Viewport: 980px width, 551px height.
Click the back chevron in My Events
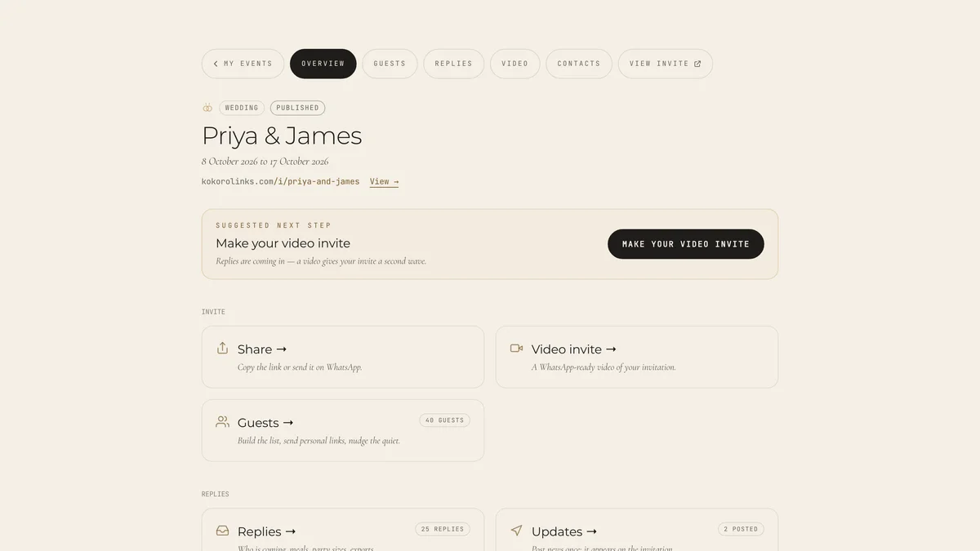[216, 64]
